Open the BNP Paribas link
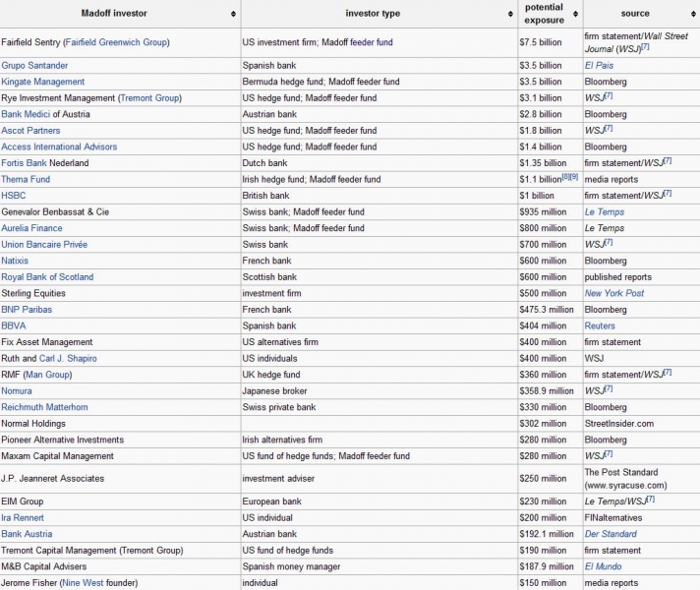The width and height of the screenshot is (700, 590). click(27, 310)
